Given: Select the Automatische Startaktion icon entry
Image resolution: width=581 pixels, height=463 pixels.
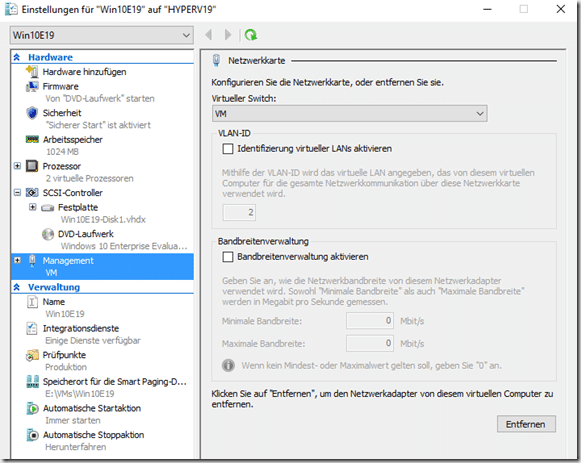Looking at the screenshot, I should 32,408.
